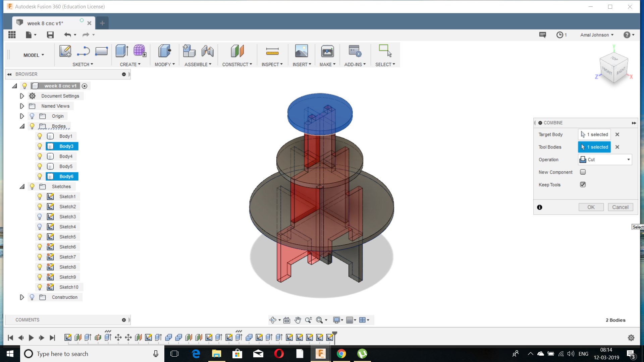Screen dimensions: 644x362
Task: Expand the Named Views folder
Action: coord(22,106)
